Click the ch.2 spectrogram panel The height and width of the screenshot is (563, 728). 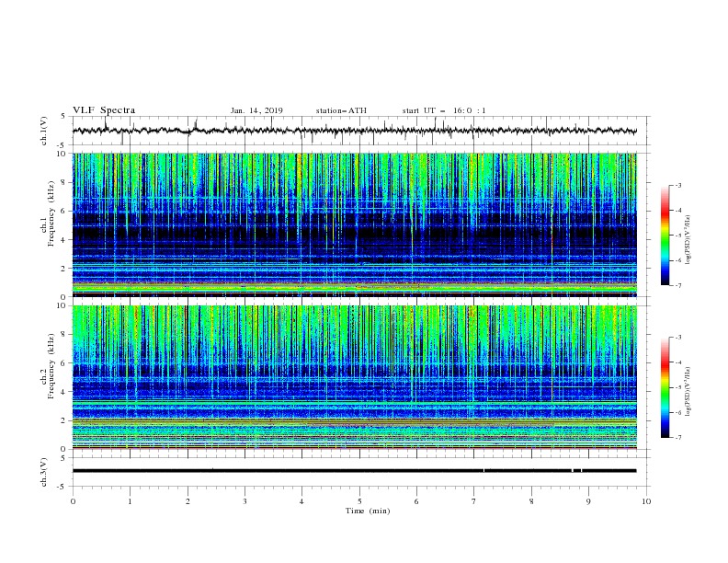(x=354, y=377)
